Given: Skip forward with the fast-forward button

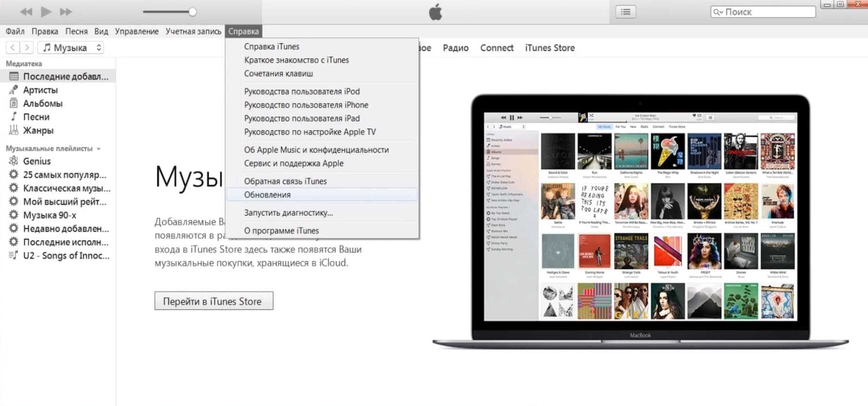Looking at the screenshot, I should [x=66, y=12].
